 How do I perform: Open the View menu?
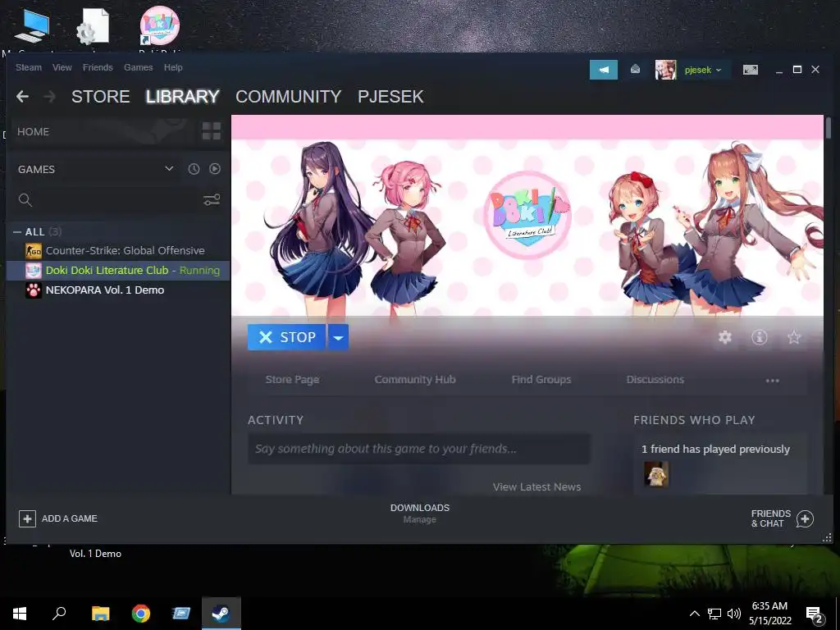(x=62, y=67)
